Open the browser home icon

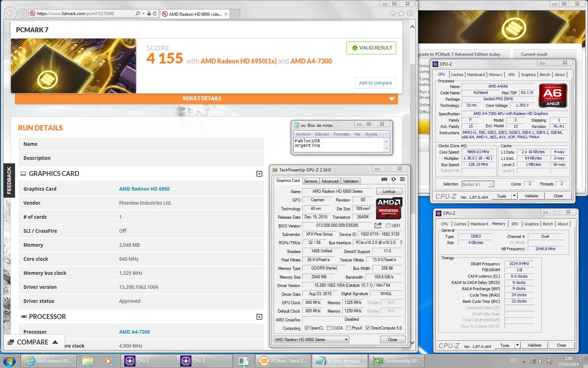coord(393,14)
